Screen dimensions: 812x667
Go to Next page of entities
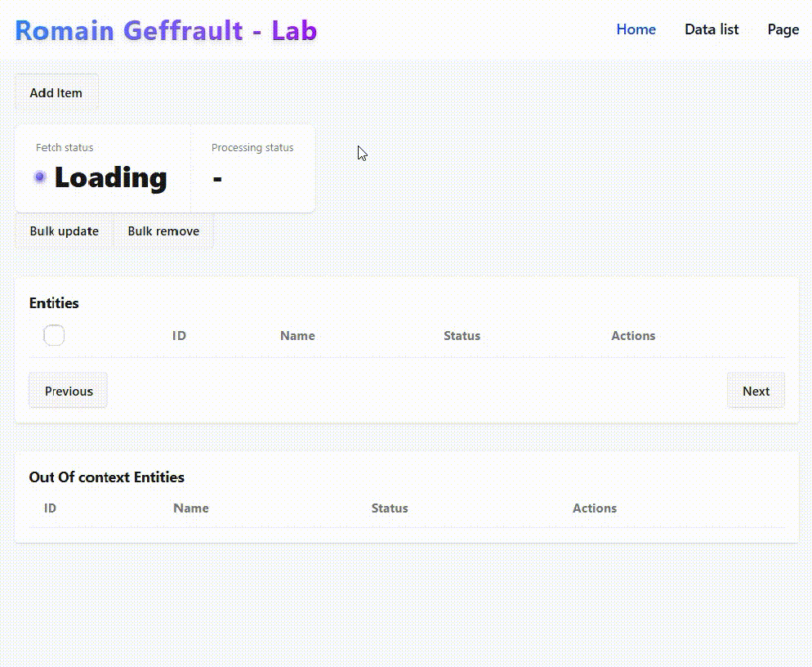click(x=756, y=391)
